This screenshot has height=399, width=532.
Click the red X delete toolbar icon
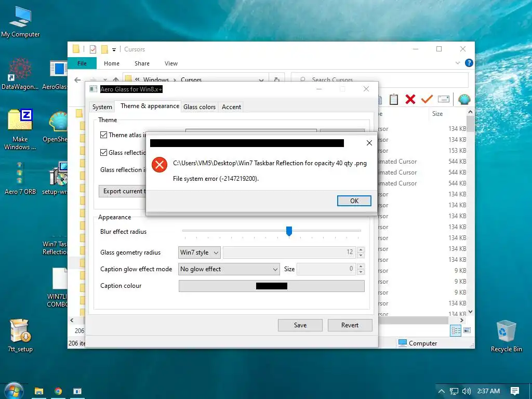pos(410,99)
